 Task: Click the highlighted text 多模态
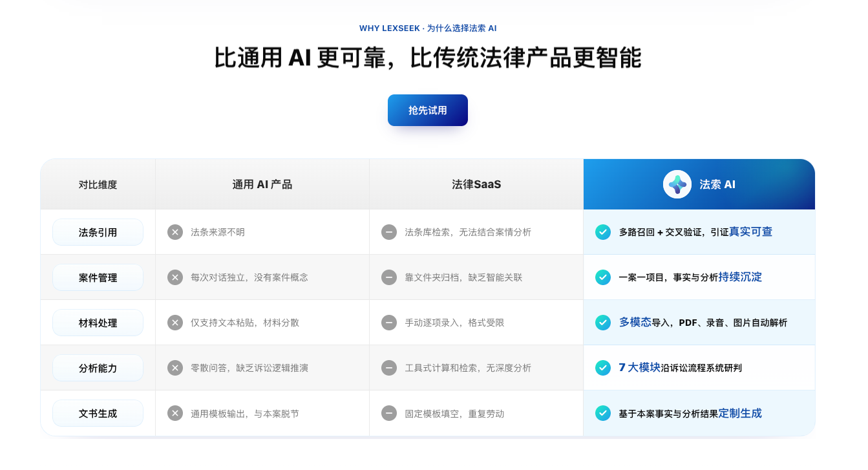coord(635,322)
